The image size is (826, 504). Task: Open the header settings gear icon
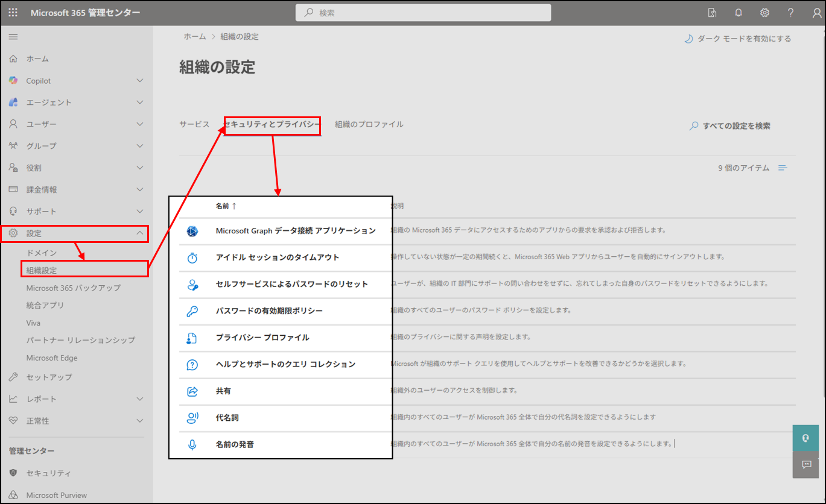click(764, 13)
